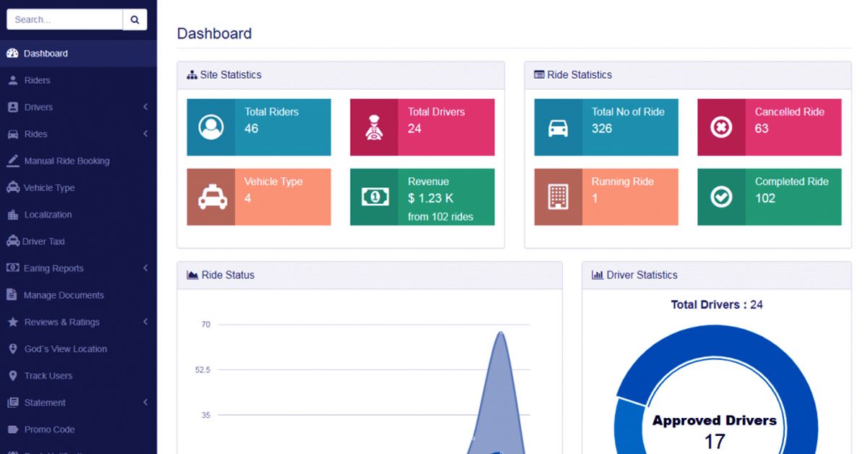The width and height of the screenshot is (868, 454).
Task: Open the Riders menu item
Action: (37, 80)
